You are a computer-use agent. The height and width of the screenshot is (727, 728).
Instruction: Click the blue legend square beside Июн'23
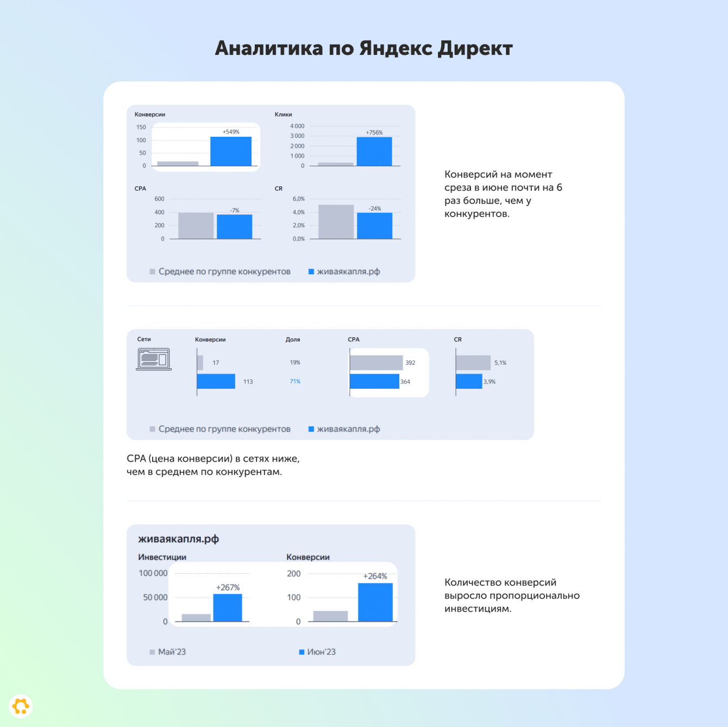click(x=302, y=652)
